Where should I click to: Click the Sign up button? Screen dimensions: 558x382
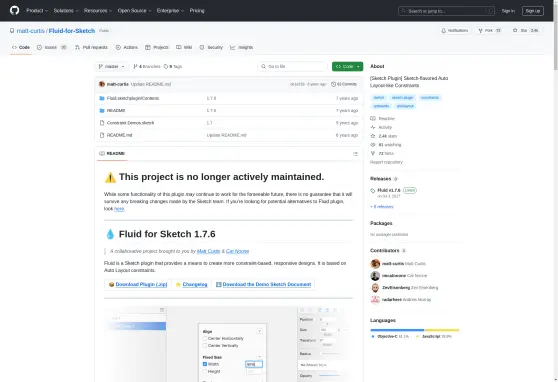click(532, 11)
